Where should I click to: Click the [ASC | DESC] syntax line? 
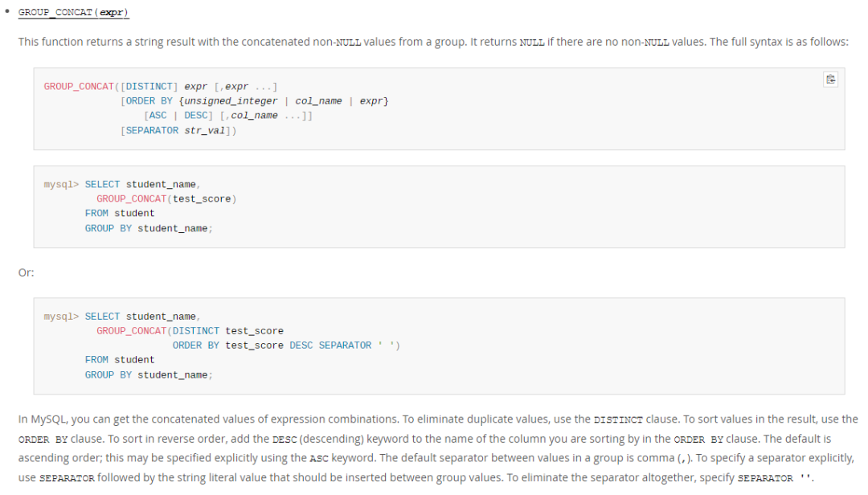click(228, 116)
